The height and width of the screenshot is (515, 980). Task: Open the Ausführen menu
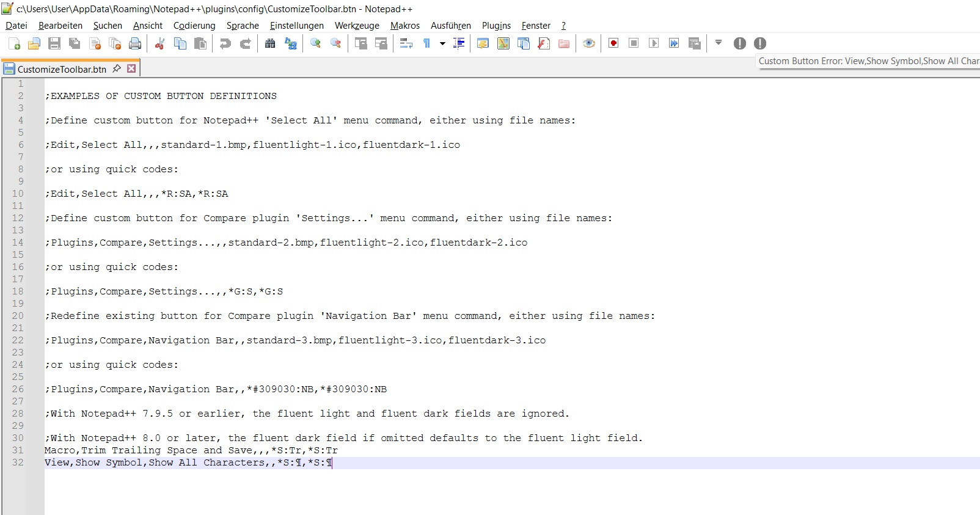pyautogui.click(x=451, y=26)
